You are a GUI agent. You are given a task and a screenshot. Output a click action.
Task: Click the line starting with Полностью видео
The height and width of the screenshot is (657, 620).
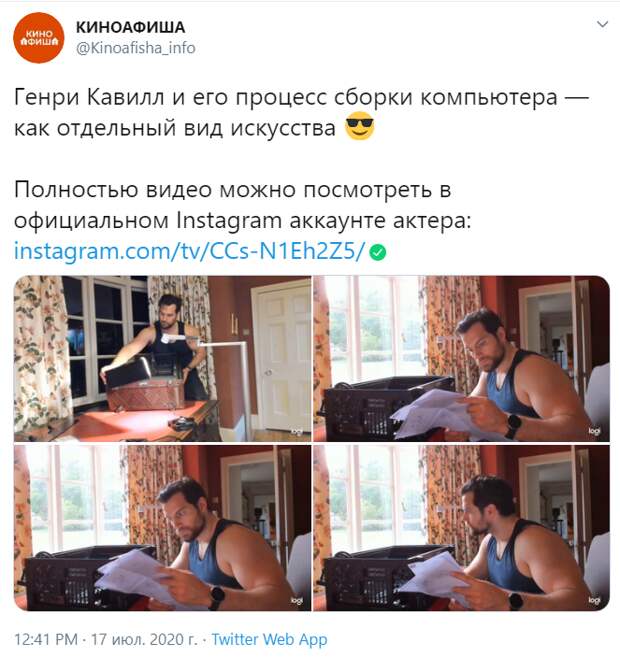(x=232, y=190)
